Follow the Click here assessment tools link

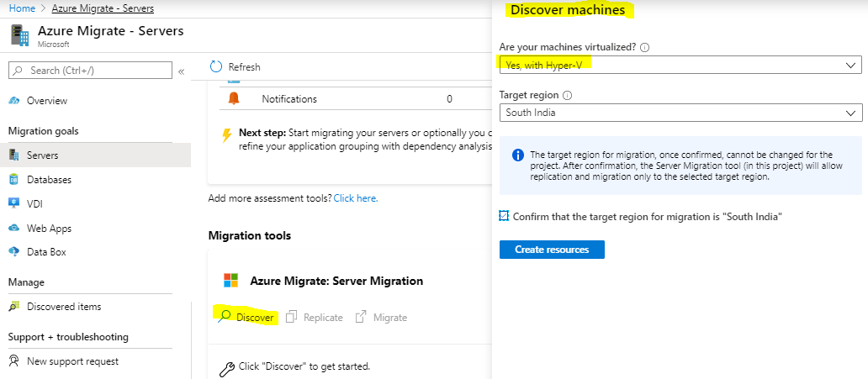356,198
